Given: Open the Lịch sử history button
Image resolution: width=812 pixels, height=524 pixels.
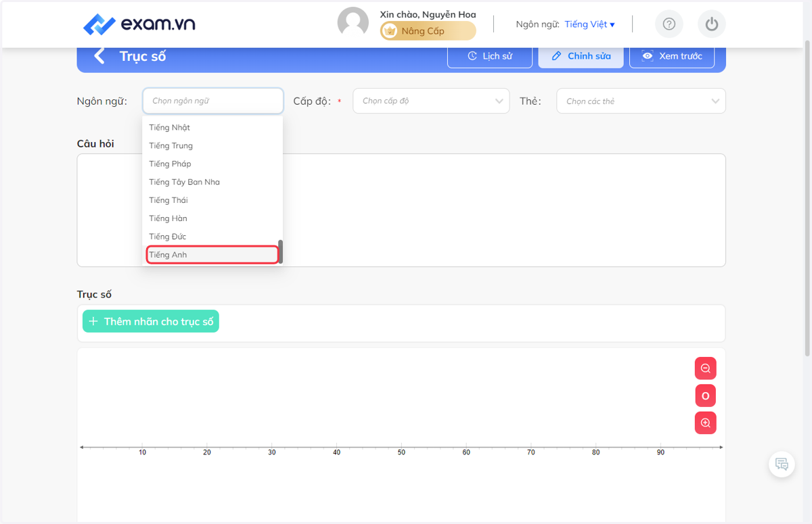Looking at the screenshot, I should [490, 56].
